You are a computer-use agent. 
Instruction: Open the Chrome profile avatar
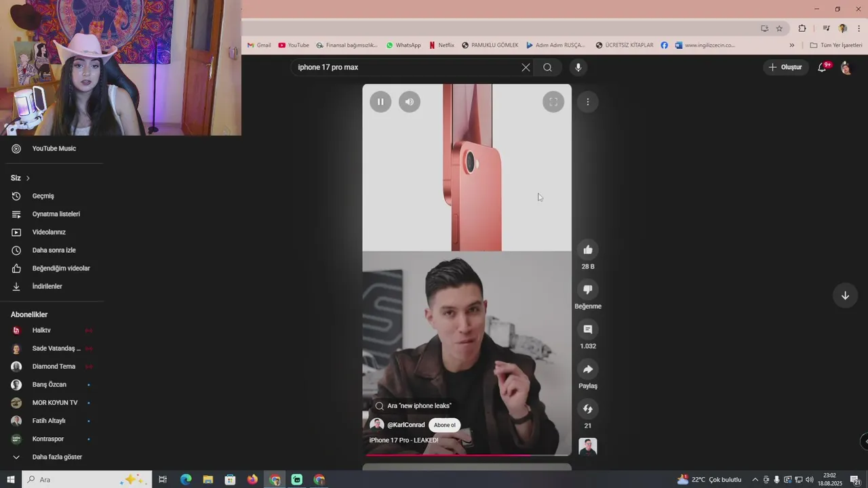[843, 28]
